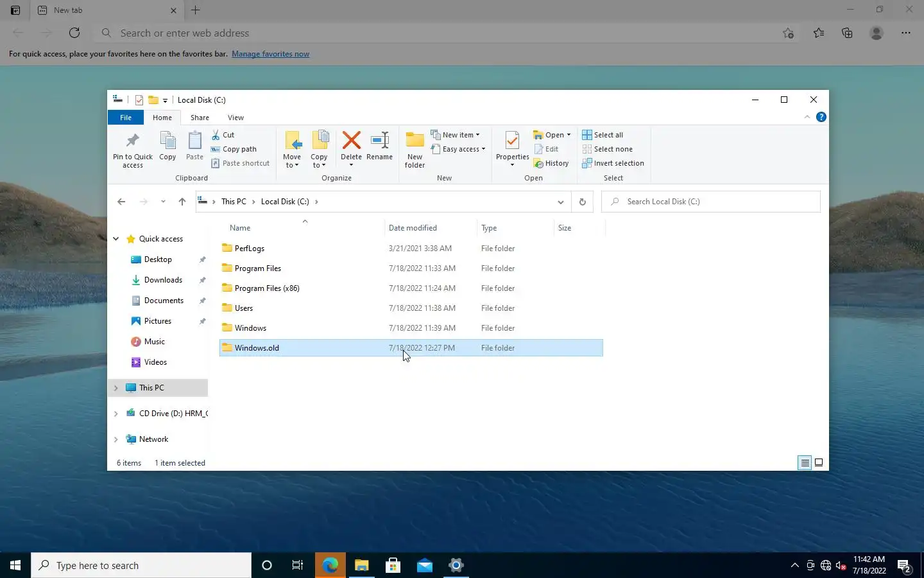Click the Search Local Disk (C:) box

(711, 202)
